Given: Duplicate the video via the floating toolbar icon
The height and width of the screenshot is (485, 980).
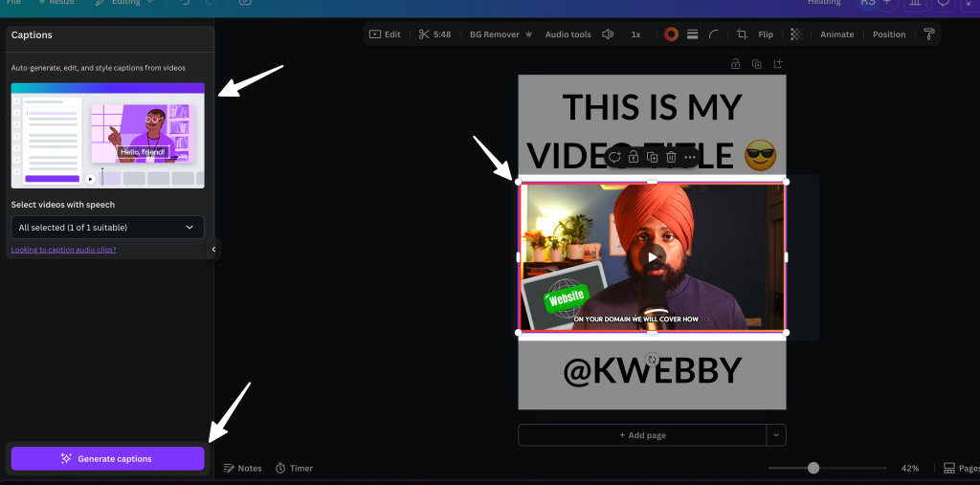Looking at the screenshot, I should (x=652, y=157).
